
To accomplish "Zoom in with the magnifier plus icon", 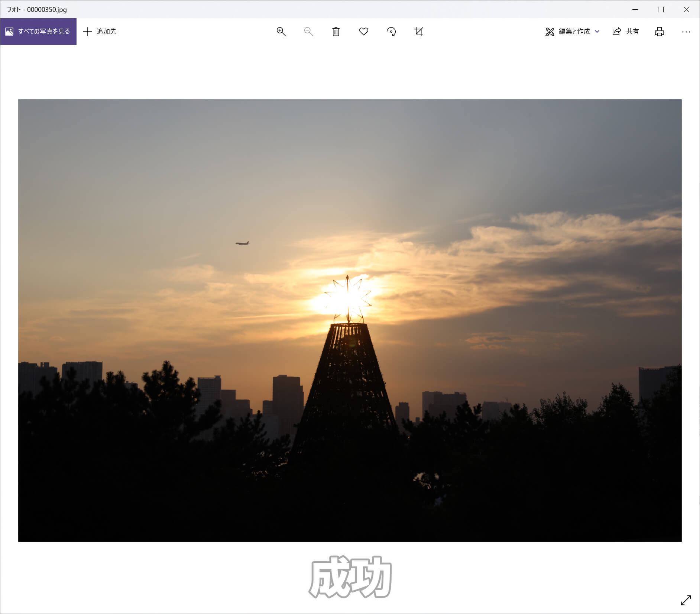I will 281,32.
